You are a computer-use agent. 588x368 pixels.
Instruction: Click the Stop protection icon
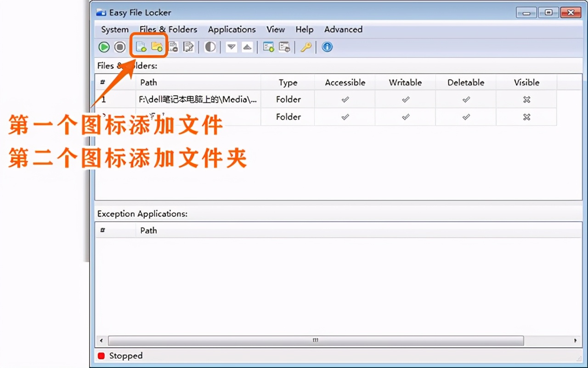click(x=119, y=46)
